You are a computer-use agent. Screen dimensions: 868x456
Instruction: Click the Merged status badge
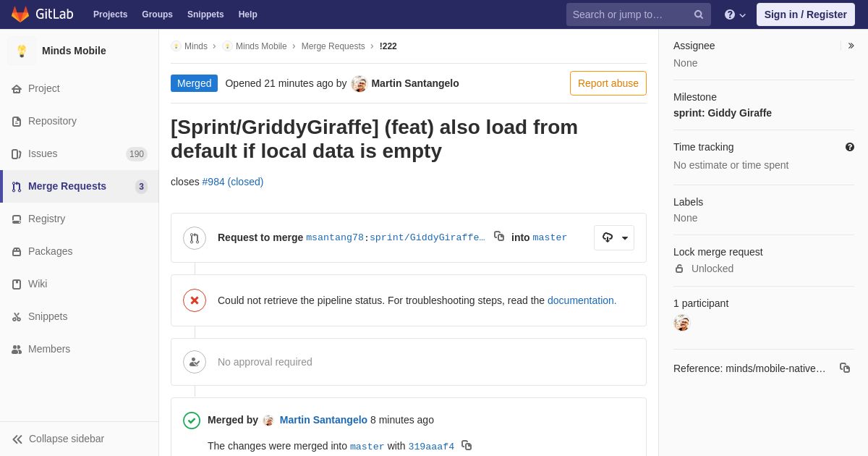[194, 83]
